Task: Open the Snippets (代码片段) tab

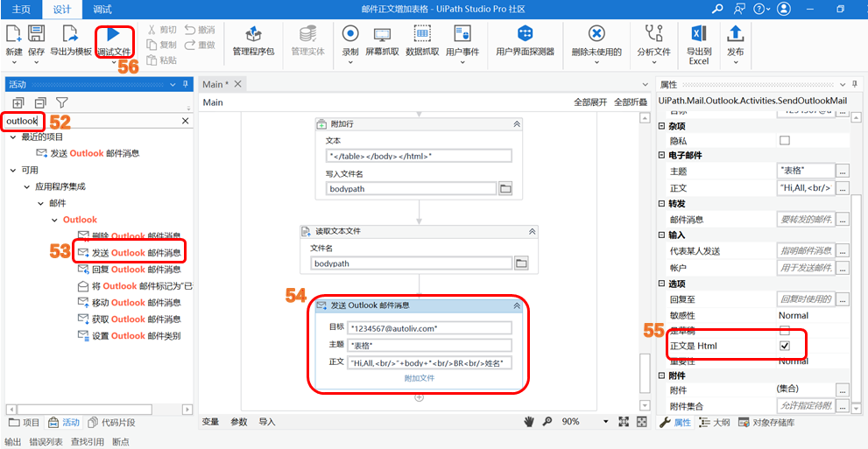Action: tap(112, 423)
